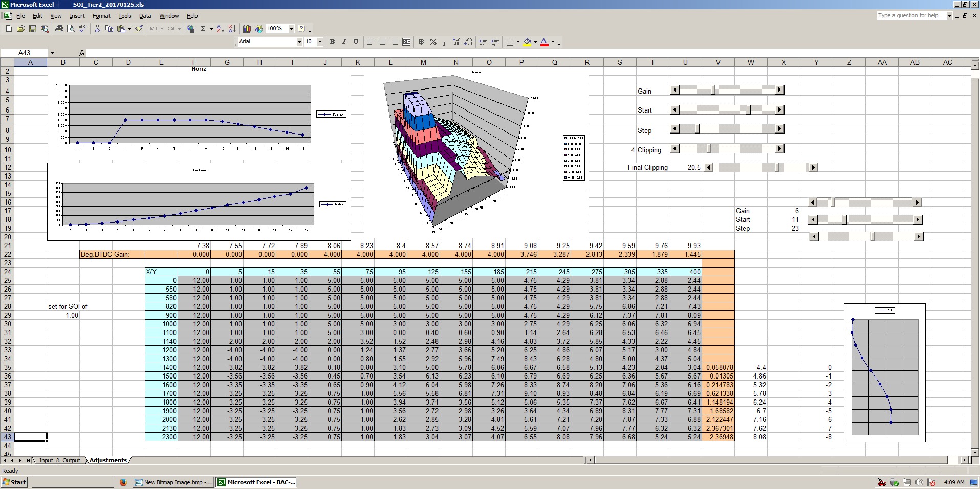Click the Gain scrollbar right arrow
This screenshot has width=980, height=489.
coord(779,90)
